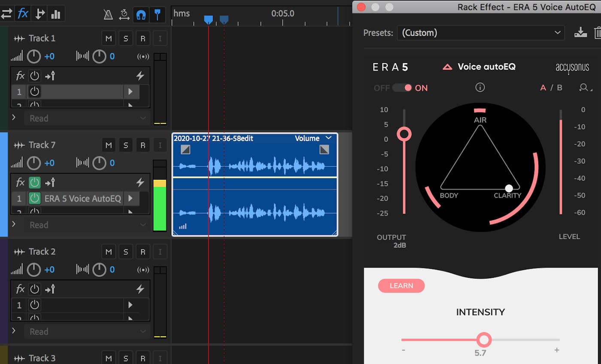The height and width of the screenshot is (364, 601).
Task: Click Track 1 sum to mono icon
Action: coord(143,56)
